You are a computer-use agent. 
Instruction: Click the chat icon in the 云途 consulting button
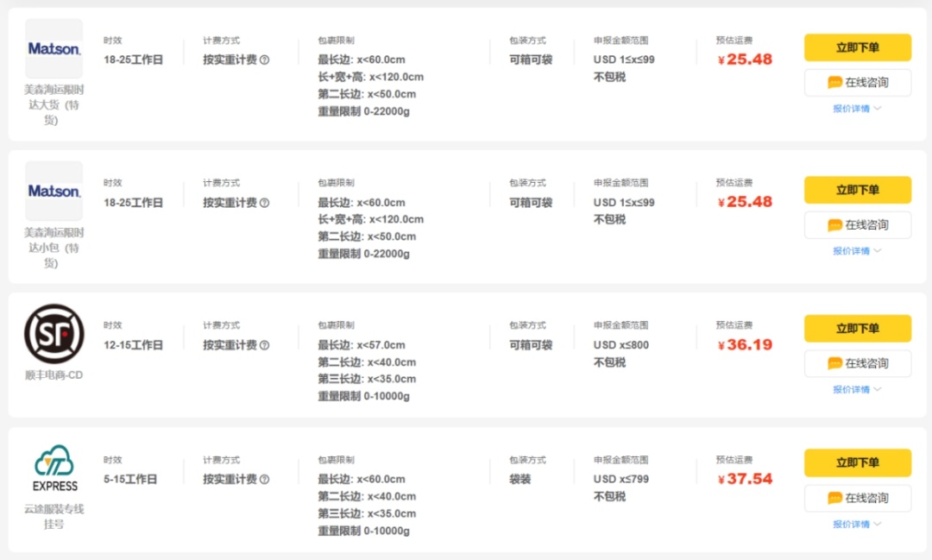pyautogui.click(x=834, y=498)
